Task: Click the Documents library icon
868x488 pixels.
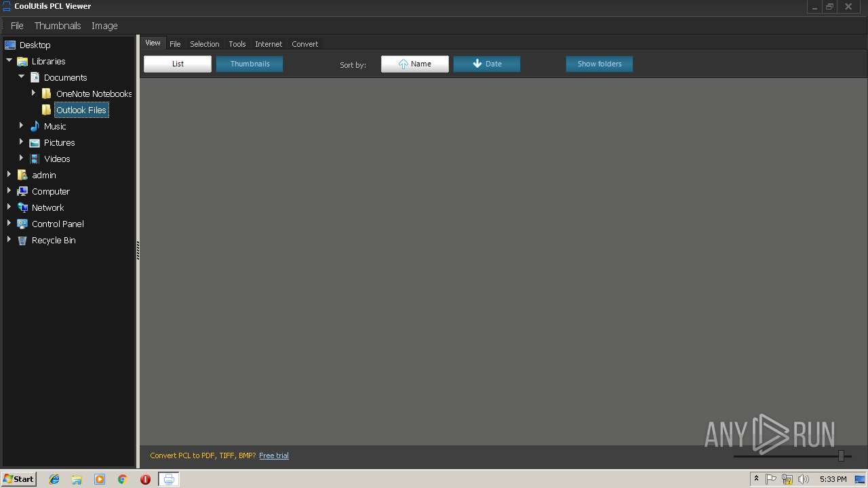Action: (35, 77)
